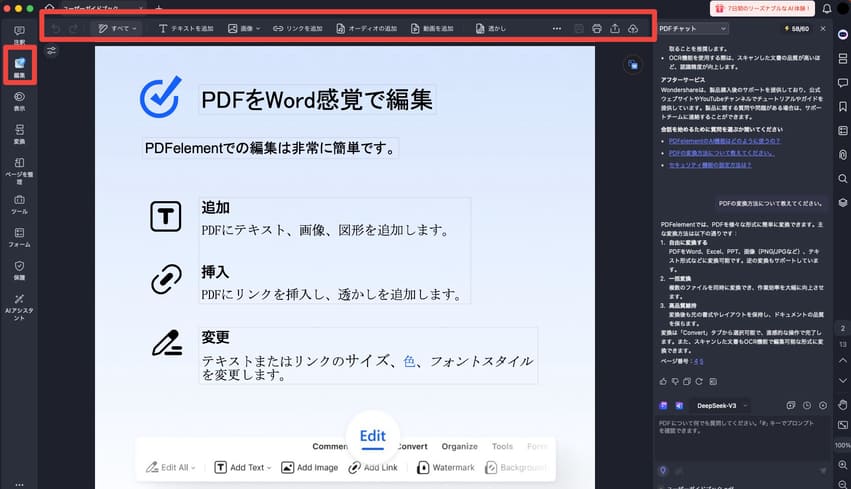Click the left sidebar more options dots
The width and height of the screenshot is (851, 489).
(19, 485)
